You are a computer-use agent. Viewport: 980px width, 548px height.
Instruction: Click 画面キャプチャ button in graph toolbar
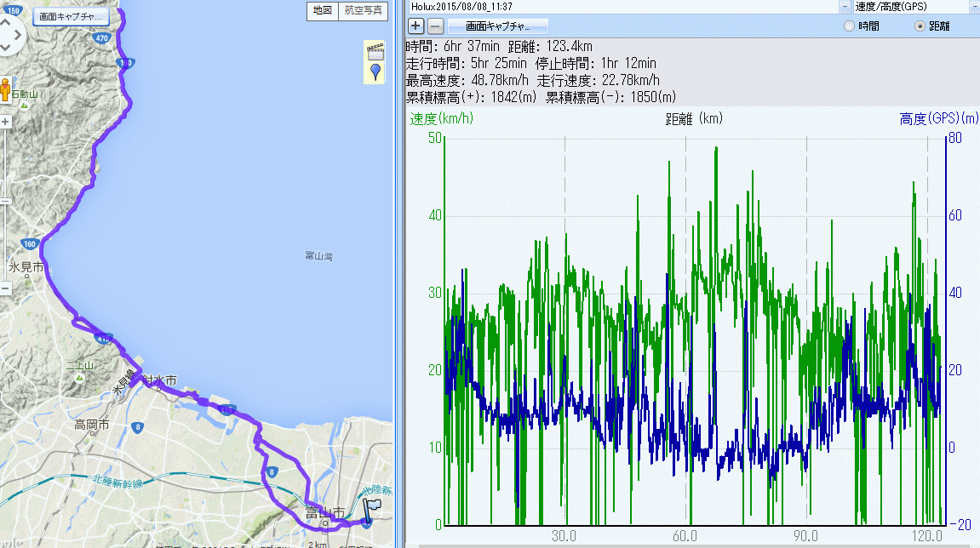tap(497, 26)
